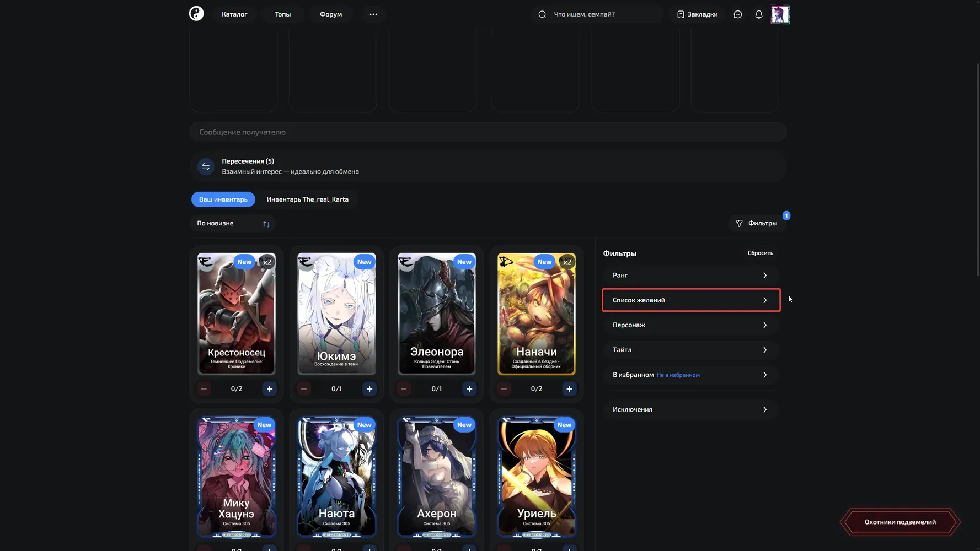Open the user avatar profile menu
Screen dimensions: 980x551
pyautogui.click(x=780, y=14)
